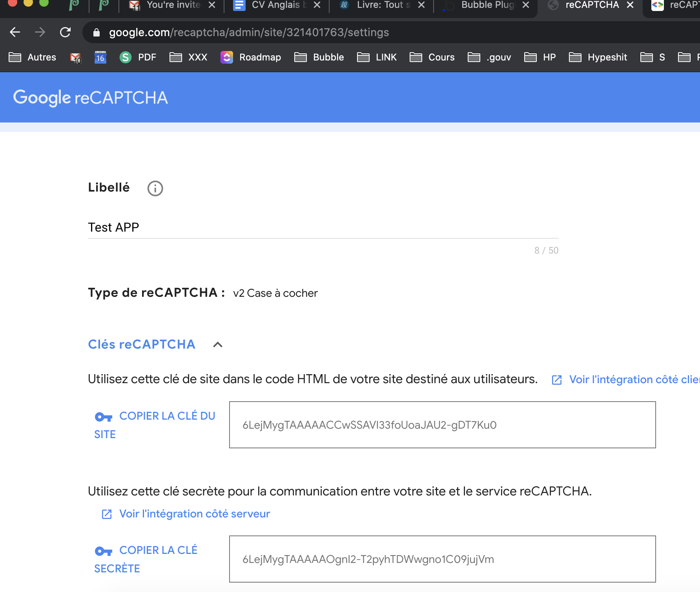Open the Hypeshit bookmark folder
700x592 pixels.
(x=598, y=57)
